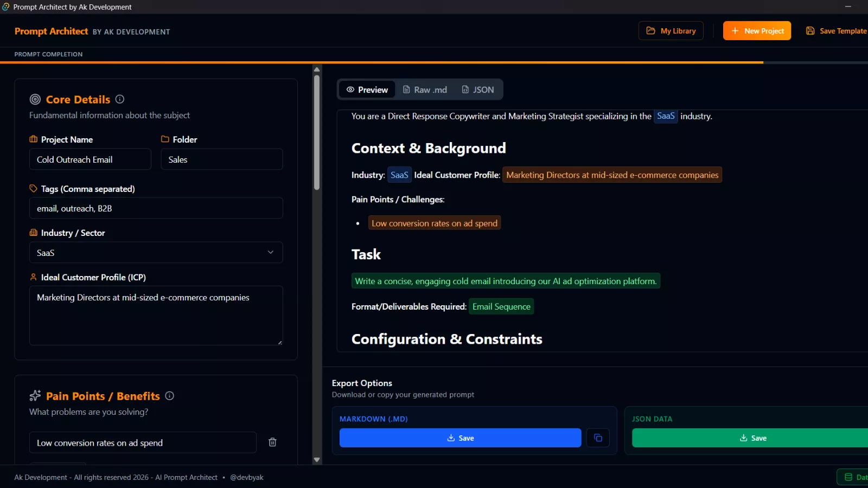The height and width of the screenshot is (488, 868).
Task: Click the Ideal Customer Profile textarea
Action: point(156,316)
